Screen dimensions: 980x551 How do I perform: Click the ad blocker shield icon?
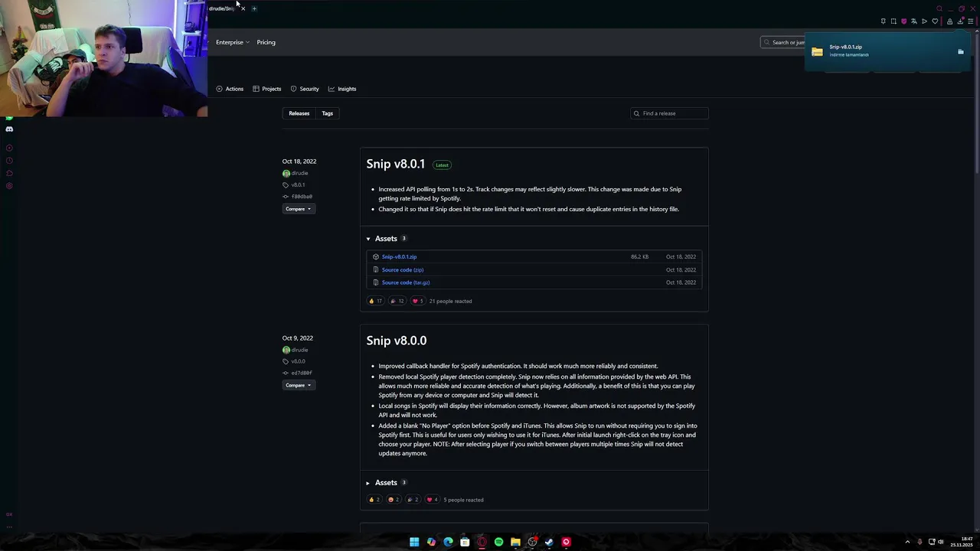click(x=903, y=21)
